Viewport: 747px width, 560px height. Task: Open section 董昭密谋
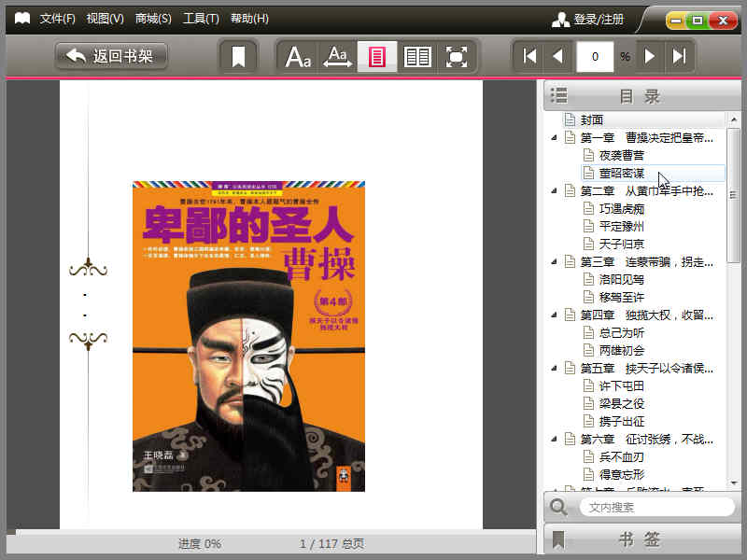[x=621, y=174]
